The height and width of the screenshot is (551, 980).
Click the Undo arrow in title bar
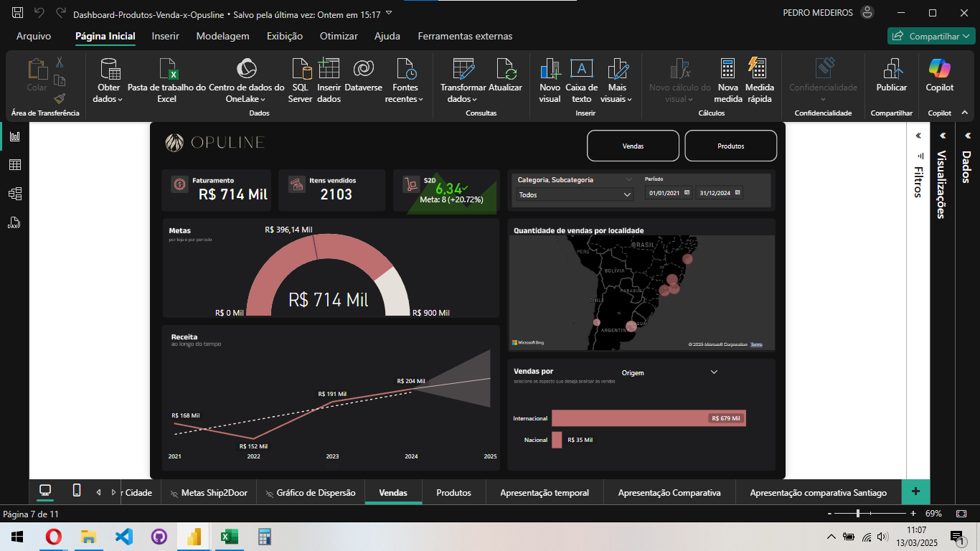[x=39, y=13]
